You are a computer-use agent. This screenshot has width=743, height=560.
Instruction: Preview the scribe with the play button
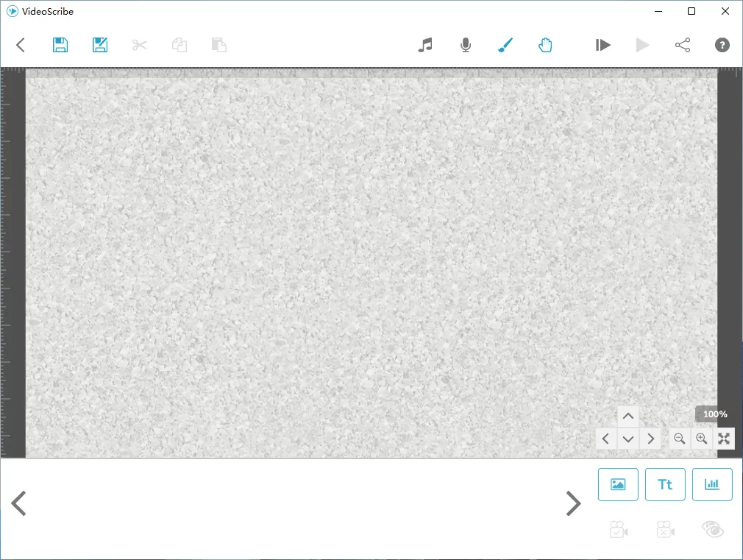coord(643,45)
